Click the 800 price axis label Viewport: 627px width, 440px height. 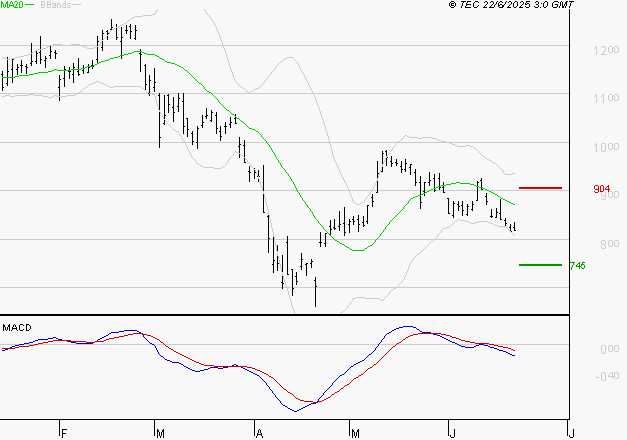609,244
